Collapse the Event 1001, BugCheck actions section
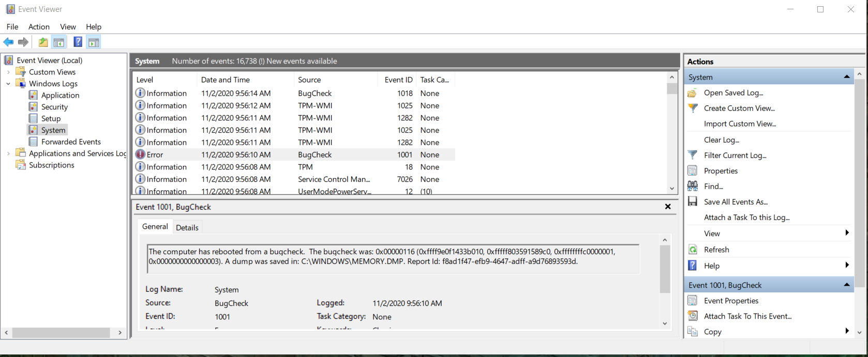This screenshot has height=357, width=868. 847,285
